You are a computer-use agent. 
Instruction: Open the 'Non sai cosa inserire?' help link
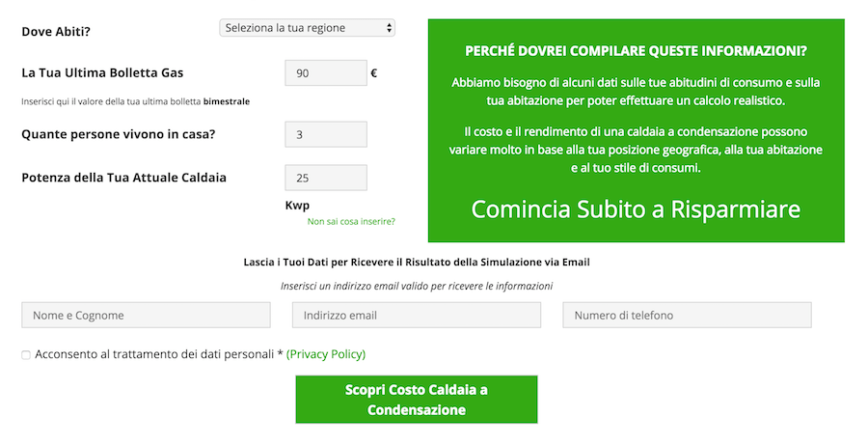(351, 222)
